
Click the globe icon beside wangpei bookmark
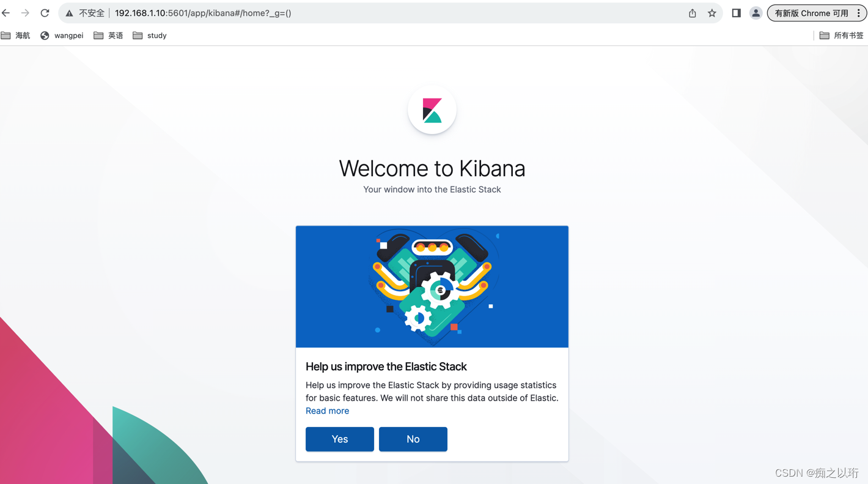[x=44, y=35]
